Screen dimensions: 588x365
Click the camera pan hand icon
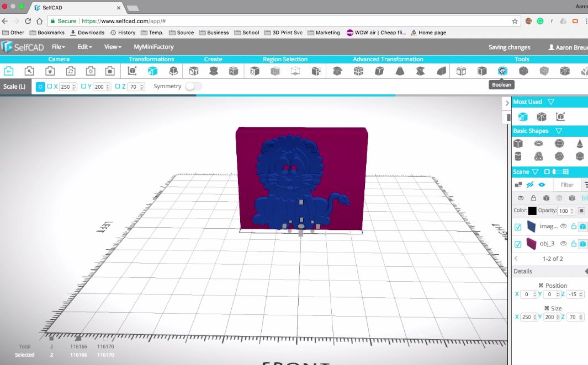tap(50, 71)
